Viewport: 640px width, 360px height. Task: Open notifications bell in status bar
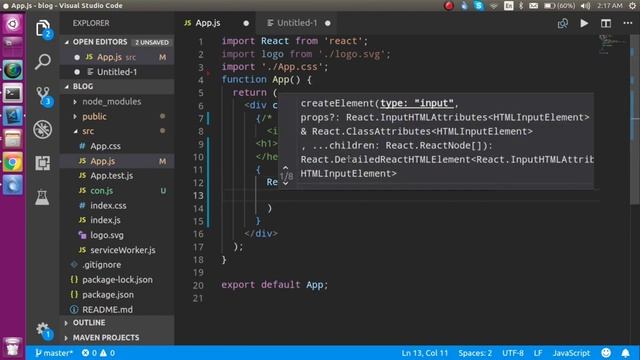(625, 353)
